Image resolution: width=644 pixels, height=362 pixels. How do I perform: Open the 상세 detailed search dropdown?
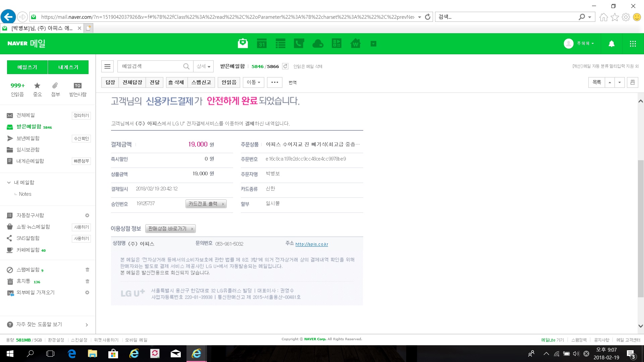[203, 66]
